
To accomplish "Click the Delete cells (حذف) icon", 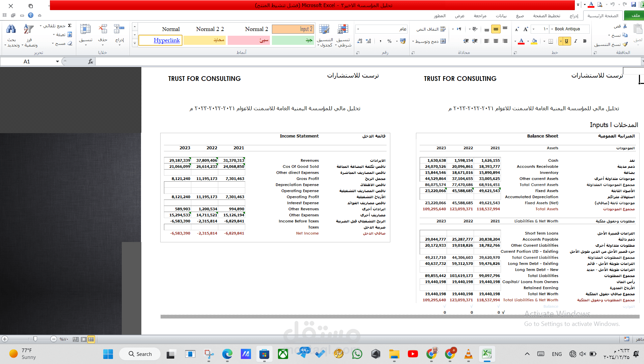I will 103,29.
